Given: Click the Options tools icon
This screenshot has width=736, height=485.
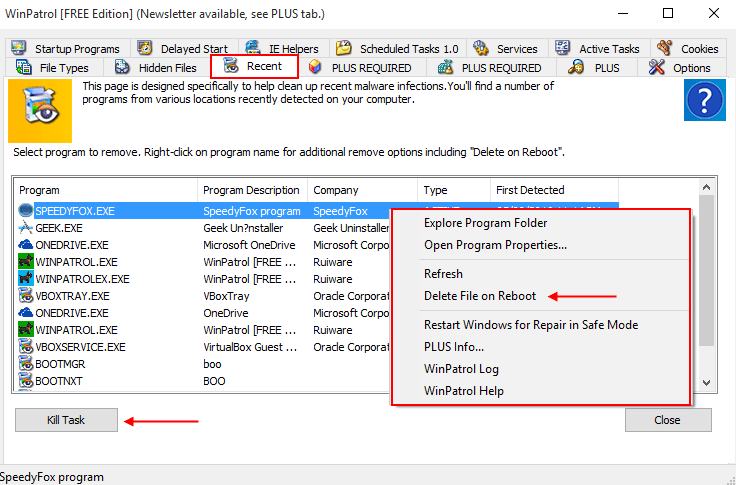Looking at the screenshot, I should coord(657,67).
